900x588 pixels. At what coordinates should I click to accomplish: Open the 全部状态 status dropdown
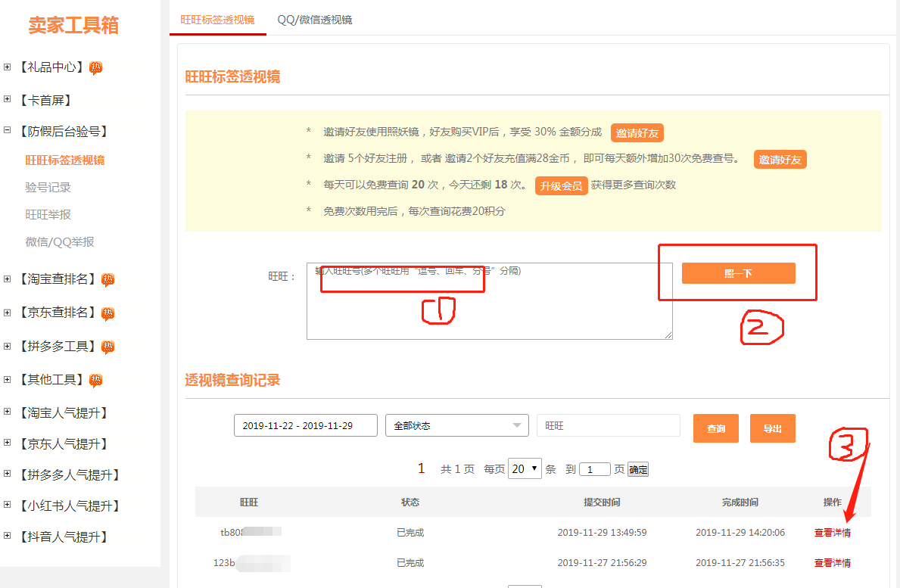click(457, 425)
